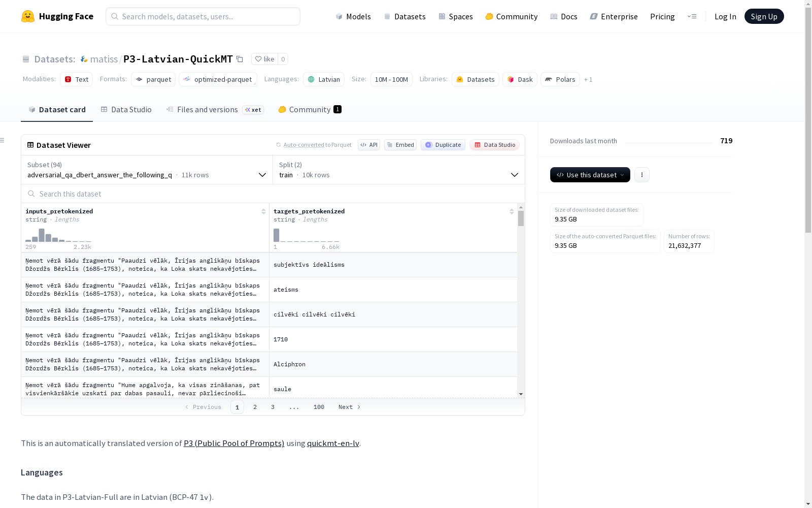Open the Enterprise nav item
812x508 pixels.
point(614,16)
